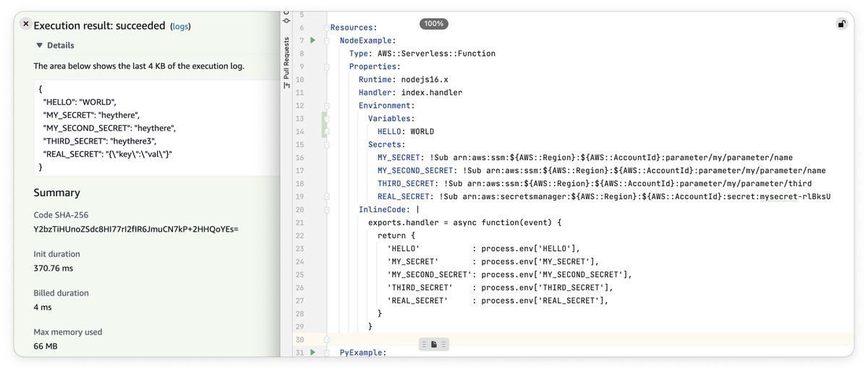Screen dimensions: 868x373
Task: Click 'return {' on line 22
Action: pos(396,235)
